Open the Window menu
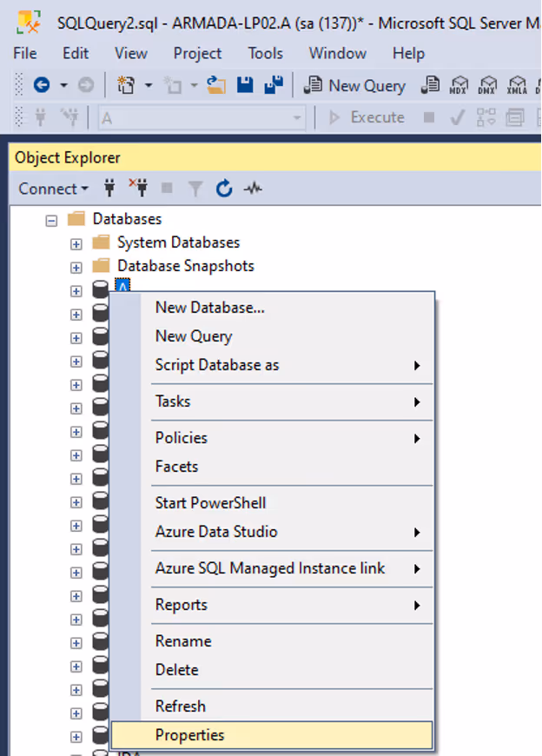The width and height of the screenshot is (542, 756). click(x=338, y=53)
